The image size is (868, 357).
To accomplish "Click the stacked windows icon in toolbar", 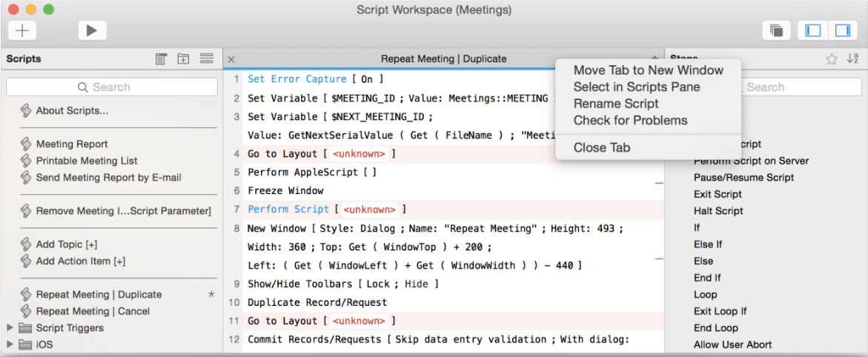I will [776, 30].
